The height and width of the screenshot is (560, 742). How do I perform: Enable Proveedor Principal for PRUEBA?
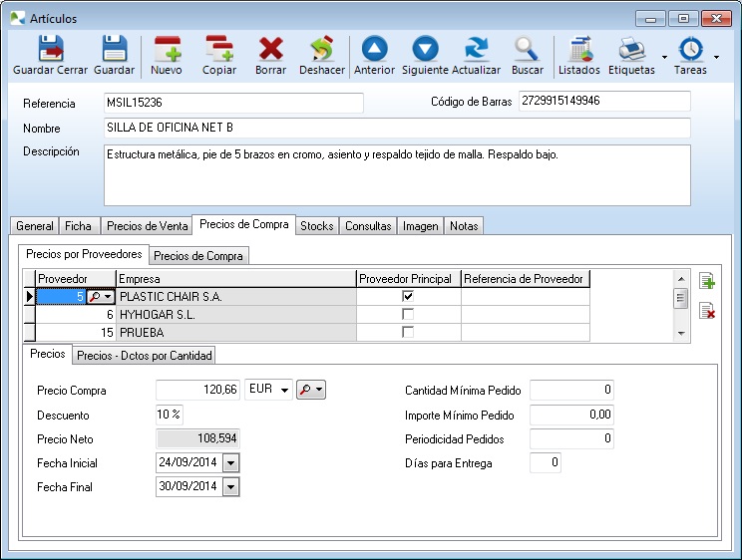click(407, 332)
